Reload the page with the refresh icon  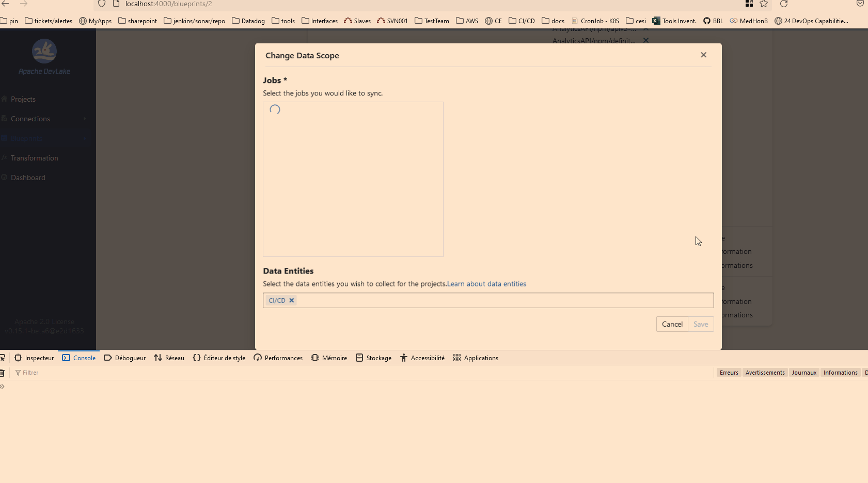tap(784, 4)
